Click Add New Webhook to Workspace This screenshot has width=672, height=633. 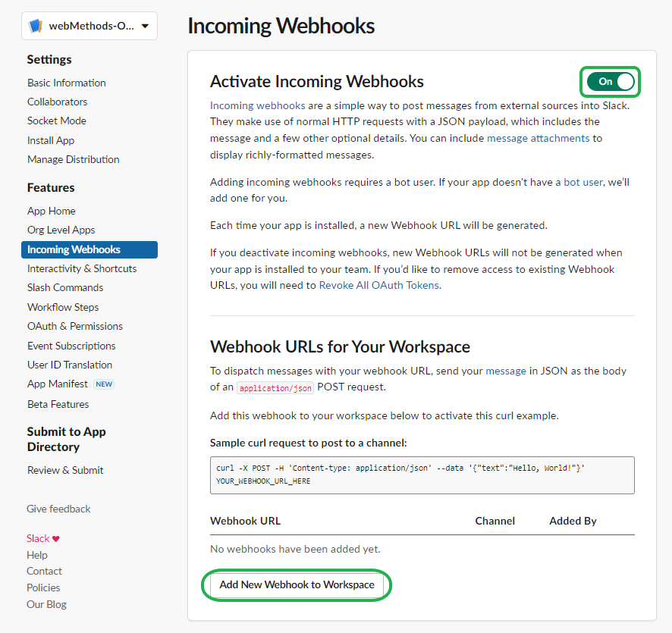click(x=297, y=585)
